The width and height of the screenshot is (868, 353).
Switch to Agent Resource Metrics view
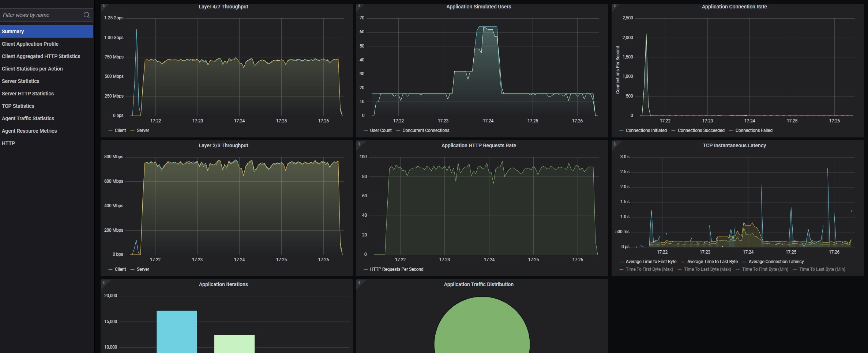29,131
